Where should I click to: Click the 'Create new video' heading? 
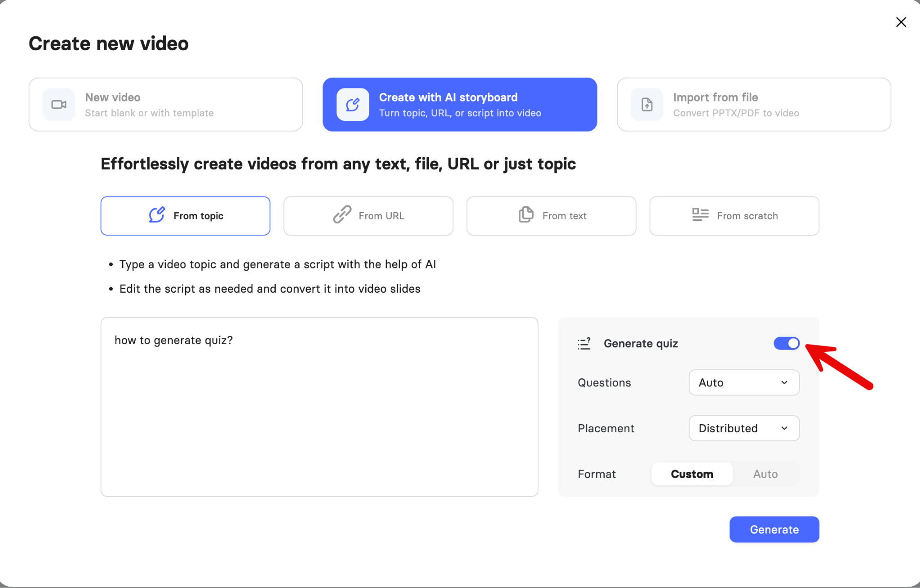click(x=109, y=44)
